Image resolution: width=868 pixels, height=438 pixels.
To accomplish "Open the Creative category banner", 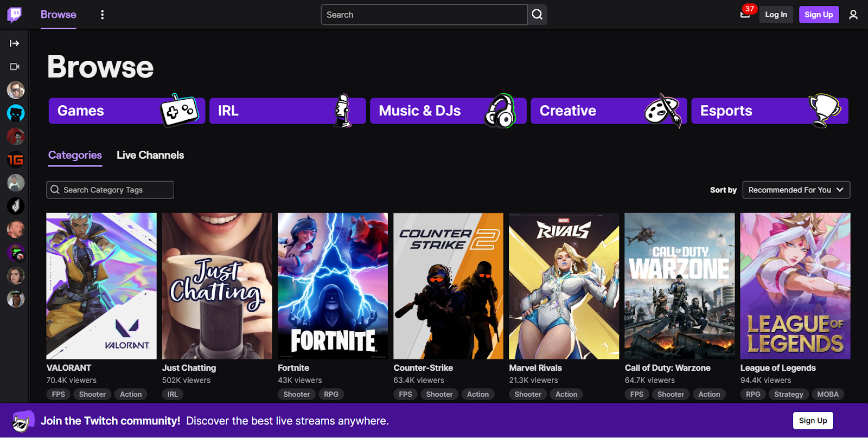I will coord(609,111).
